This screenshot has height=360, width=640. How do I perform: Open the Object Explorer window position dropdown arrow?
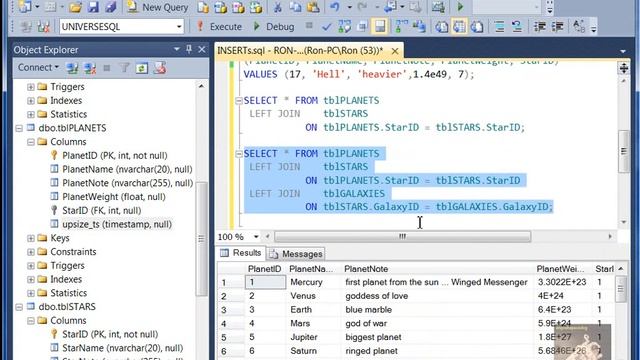(x=176, y=49)
